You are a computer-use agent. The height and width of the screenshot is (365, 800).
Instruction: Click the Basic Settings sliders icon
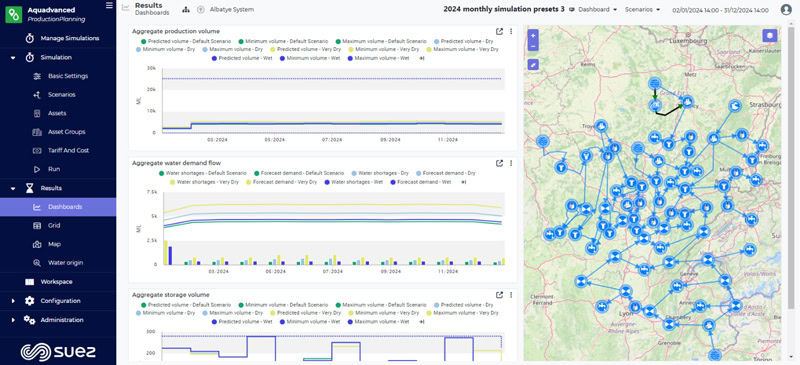tap(37, 76)
